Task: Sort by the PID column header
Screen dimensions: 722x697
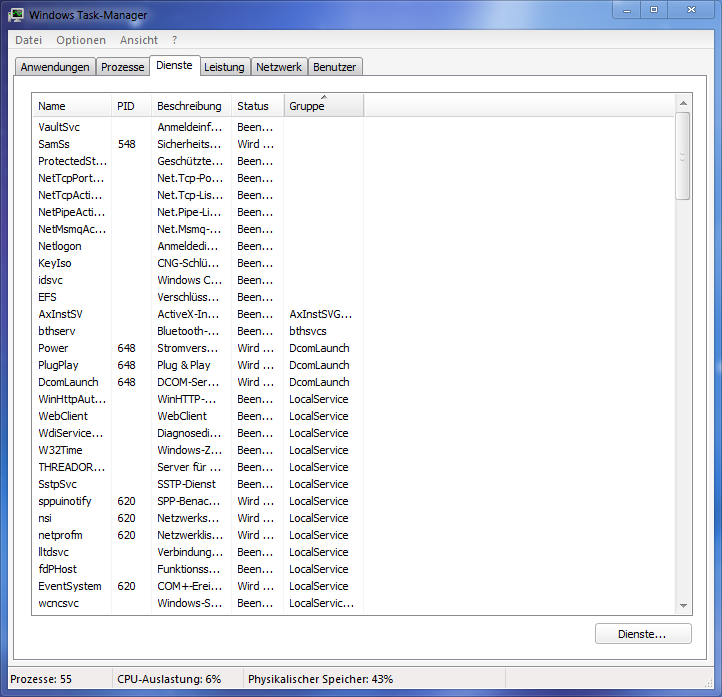Action: [x=131, y=106]
